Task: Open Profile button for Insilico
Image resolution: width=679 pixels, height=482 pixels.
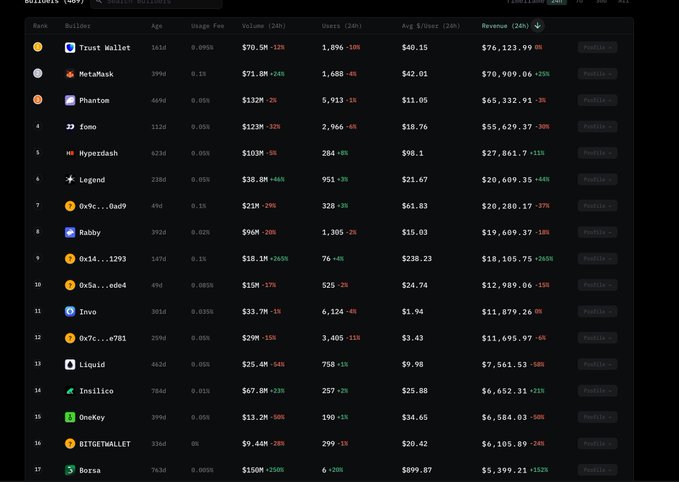Action: coord(597,391)
